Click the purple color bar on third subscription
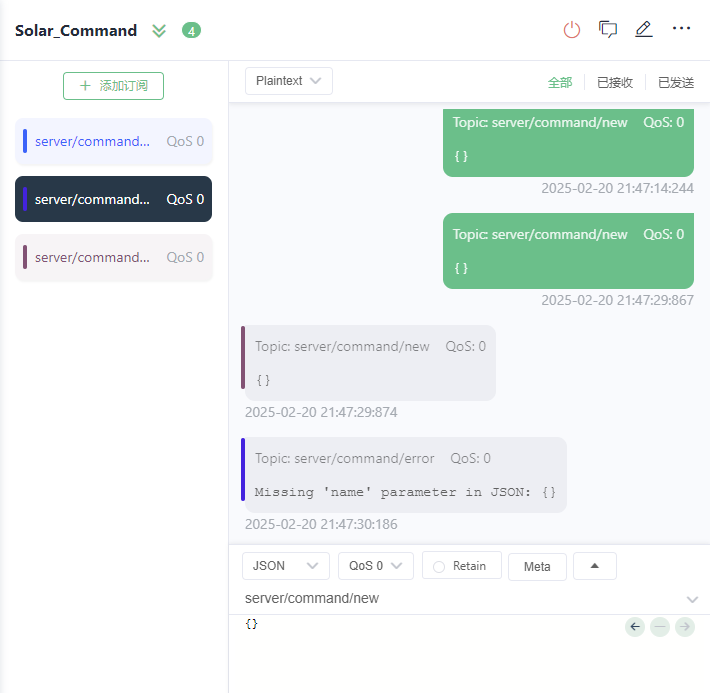This screenshot has height=693, width=710. click(25, 257)
